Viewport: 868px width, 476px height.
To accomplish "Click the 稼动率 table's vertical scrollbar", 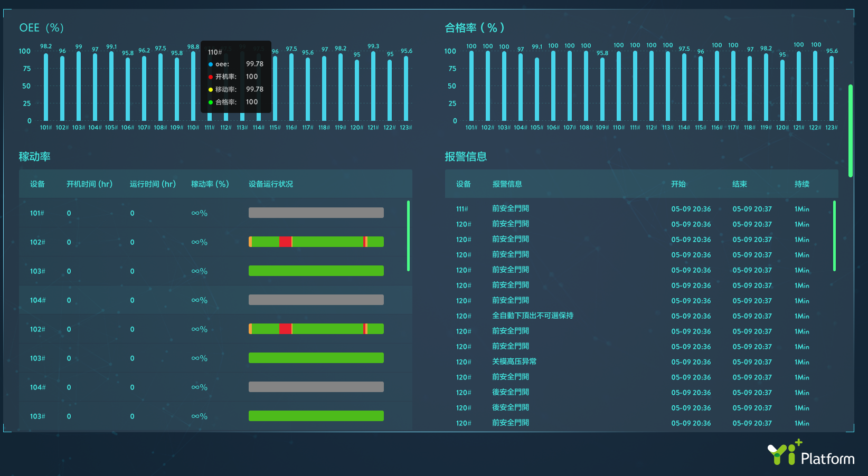I will [x=409, y=235].
